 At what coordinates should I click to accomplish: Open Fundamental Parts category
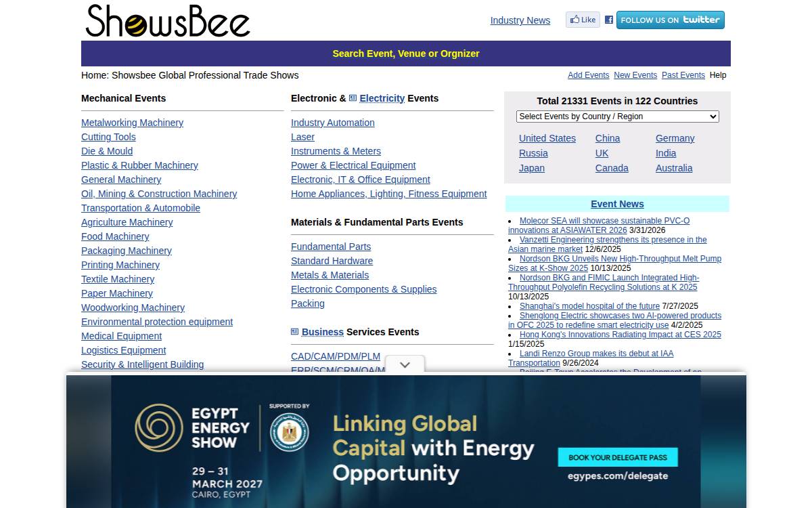(x=331, y=247)
